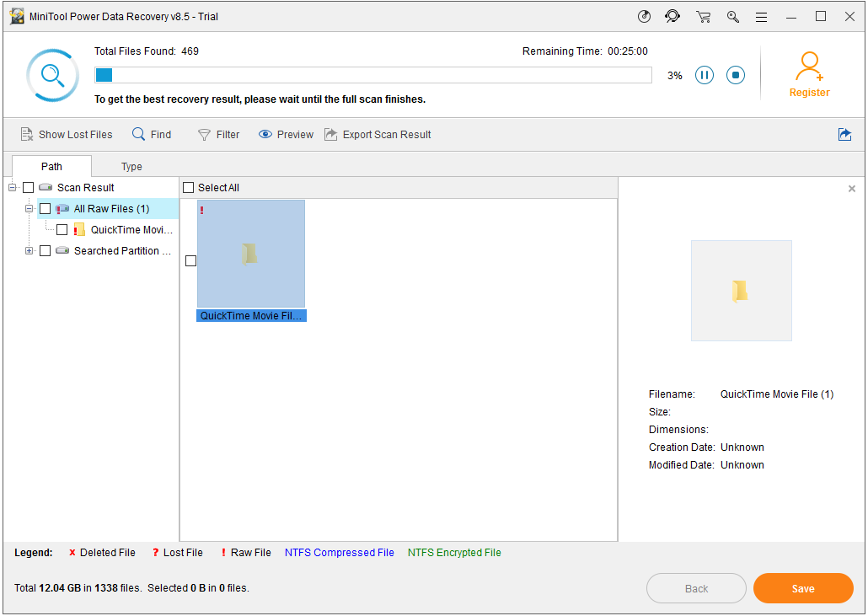Check the All Raw Files checkbox
This screenshot has height=616, width=868.
click(46, 209)
